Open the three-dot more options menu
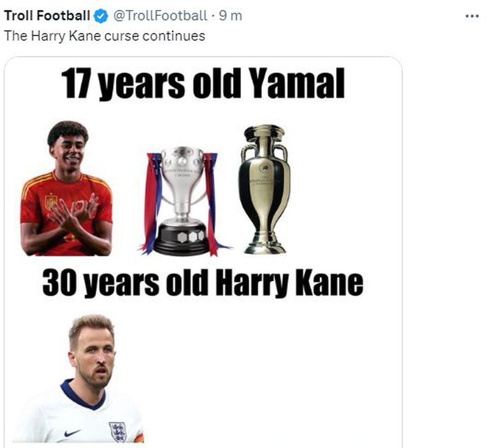 click(472, 16)
